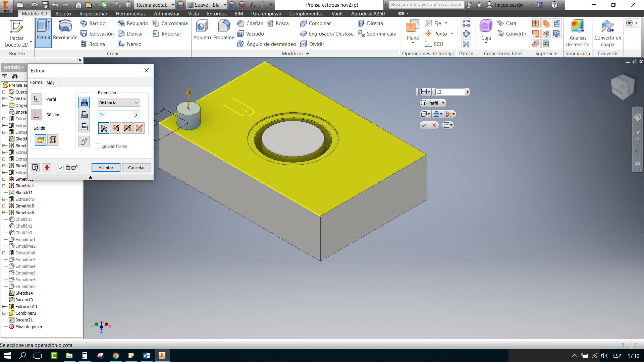This screenshot has height=362, width=644.
Task: Open the Distancia extension dropdown
Action: pos(119,103)
